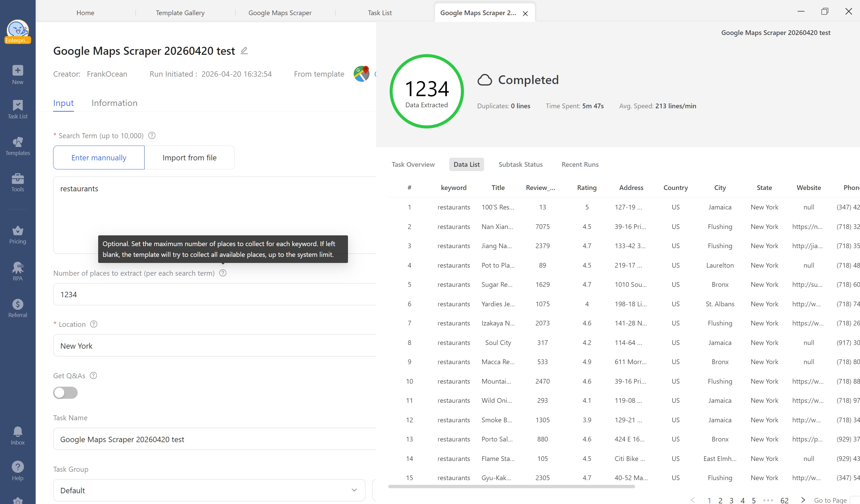Switch to the Task List top tab
This screenshot has width=860, height=504.
pos(380,13)
